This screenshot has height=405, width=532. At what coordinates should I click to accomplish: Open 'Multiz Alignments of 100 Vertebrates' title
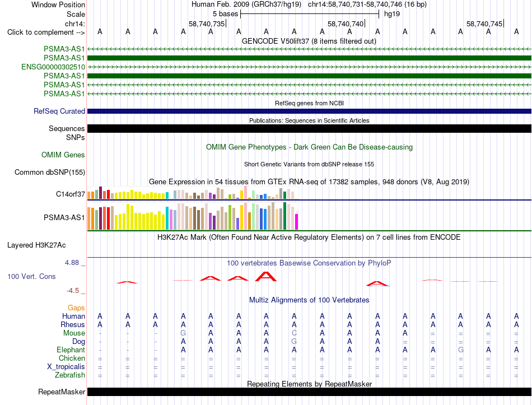[x=309, y=300]
